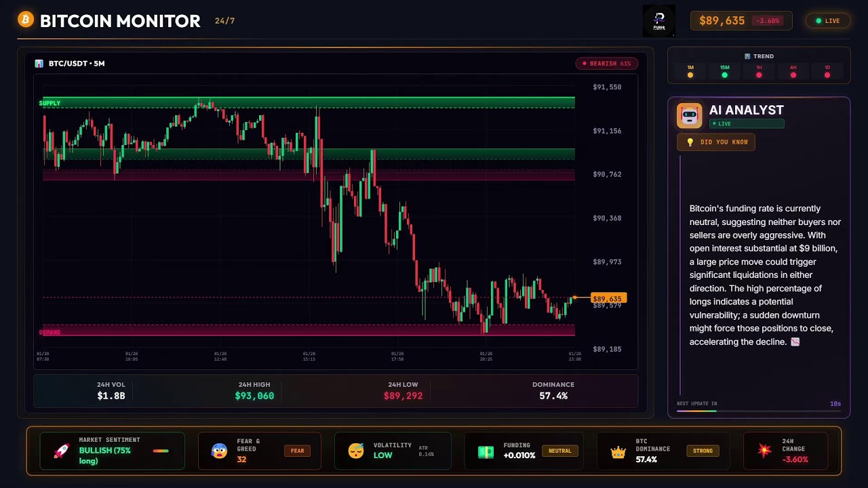Click the Trend panel chart icon

[x=747, y=56]
